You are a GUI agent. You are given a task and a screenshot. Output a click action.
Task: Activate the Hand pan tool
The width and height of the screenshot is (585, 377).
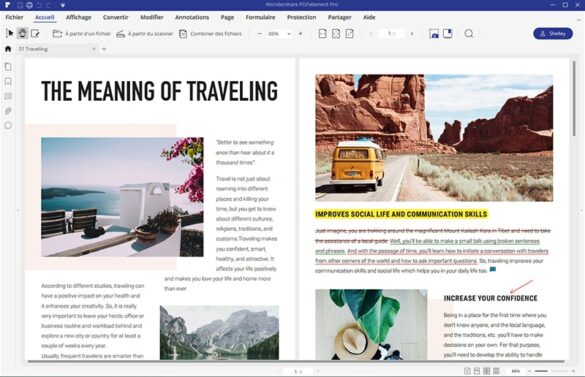pyautogui.click(x=22, y=33)
